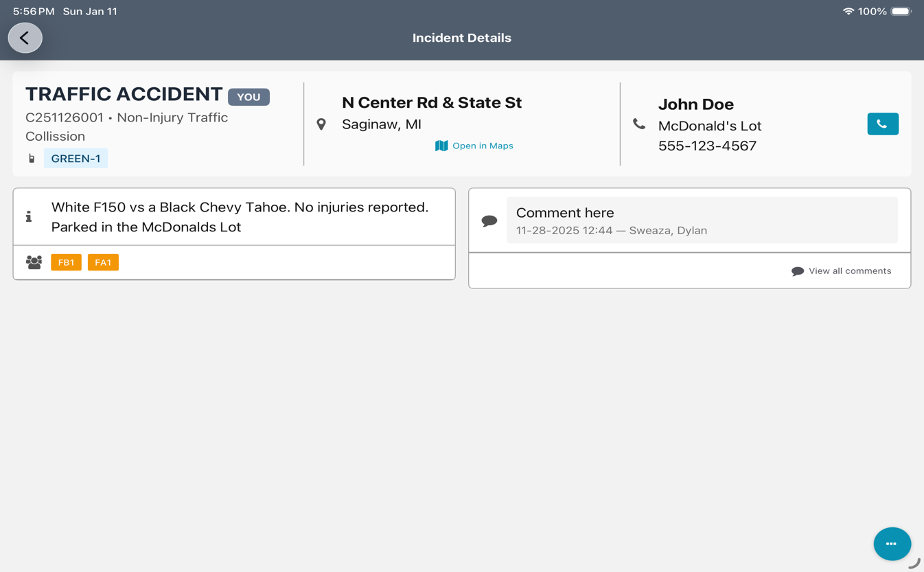The height and width of the screenshot is (572, 924).
Task: Tap the YOU badge next to title
Action: pyautogui.click(x=249, y=98)
